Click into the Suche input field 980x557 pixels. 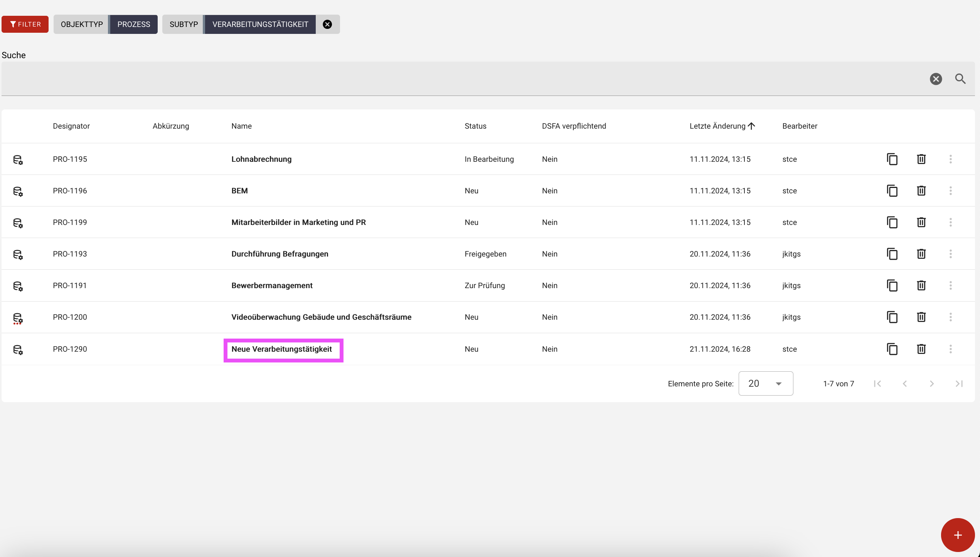tap(463, 79)
